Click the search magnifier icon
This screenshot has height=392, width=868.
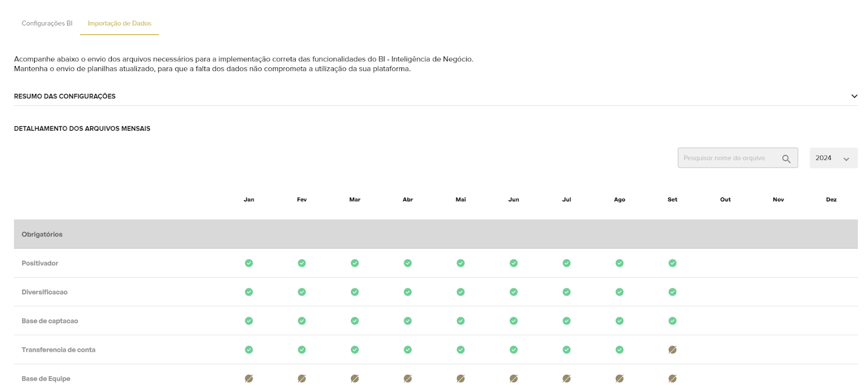786,159
